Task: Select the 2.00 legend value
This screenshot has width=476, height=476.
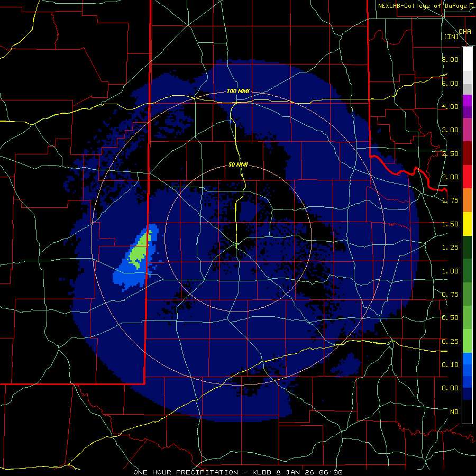Action: [x=450, y=177]
